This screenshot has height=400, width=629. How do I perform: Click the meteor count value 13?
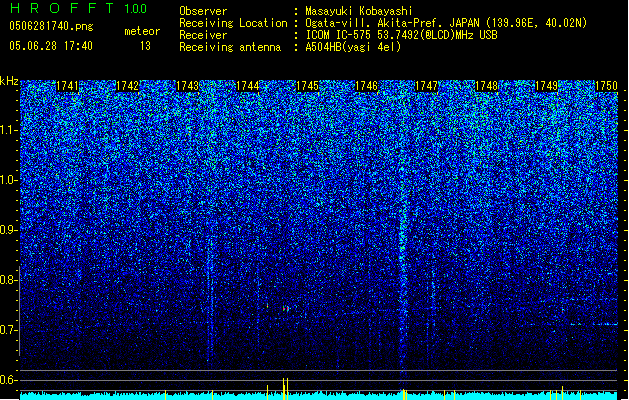click(145, 46)
